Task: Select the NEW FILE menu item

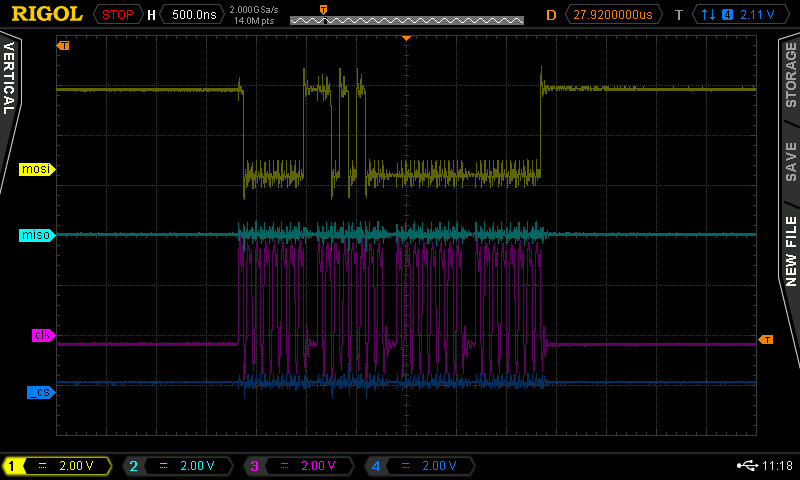Action: (x=790, y=250)
